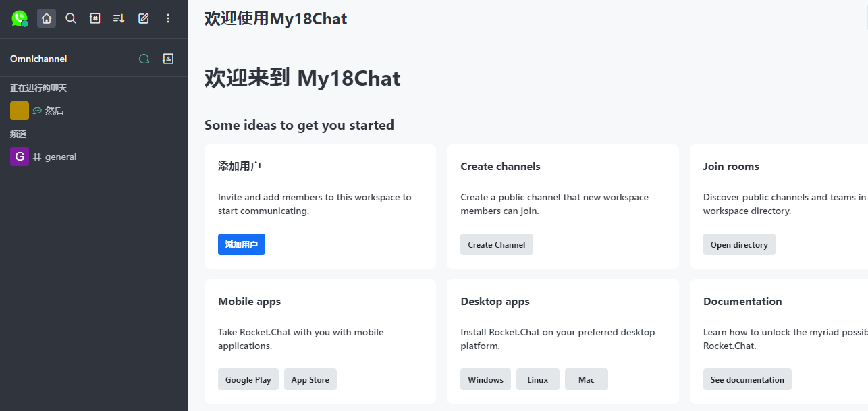Open the general channel
This screenshot has height=411, width=868.
pyautogui.click(x=94, y=157)
